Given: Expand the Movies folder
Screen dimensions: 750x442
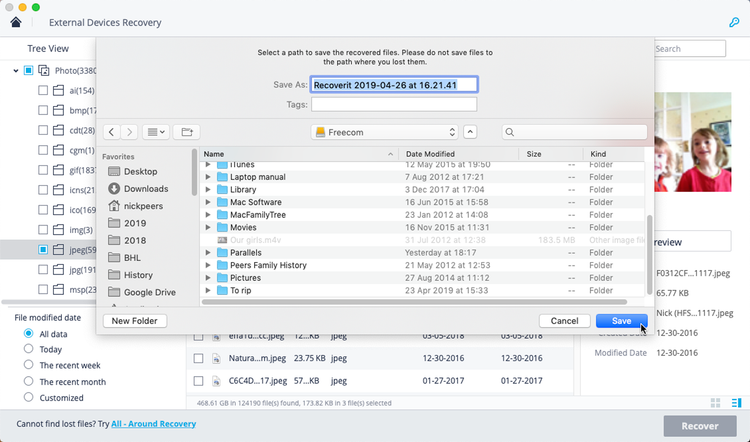Looking at the screenshot, I should (208, 227).
